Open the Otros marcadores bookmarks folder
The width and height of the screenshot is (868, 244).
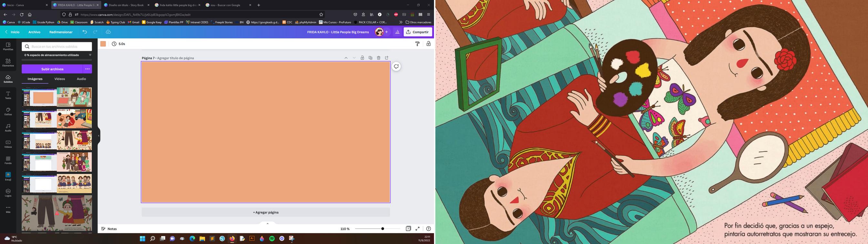coord(418,22)
